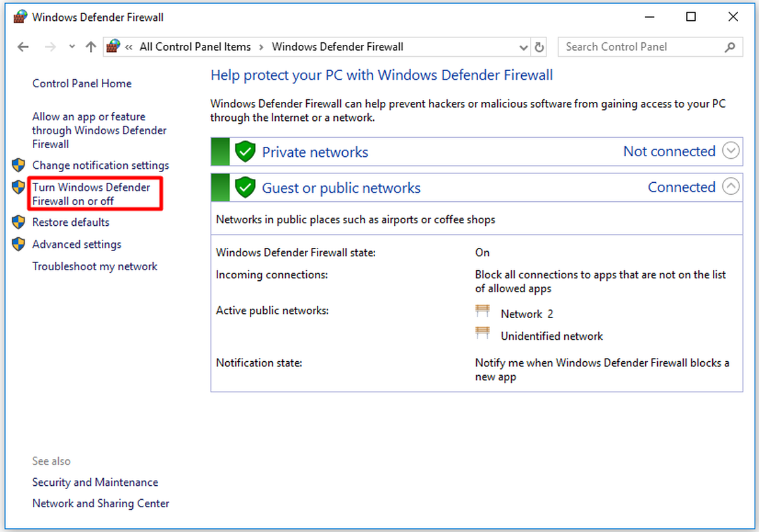Click shield icon beside Restore defaults
The image size is (759, 532).
pos(18,222)
